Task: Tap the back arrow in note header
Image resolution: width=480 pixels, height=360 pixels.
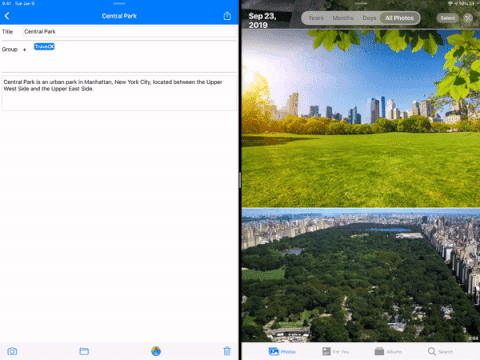Action: click(x=7, y=16)
